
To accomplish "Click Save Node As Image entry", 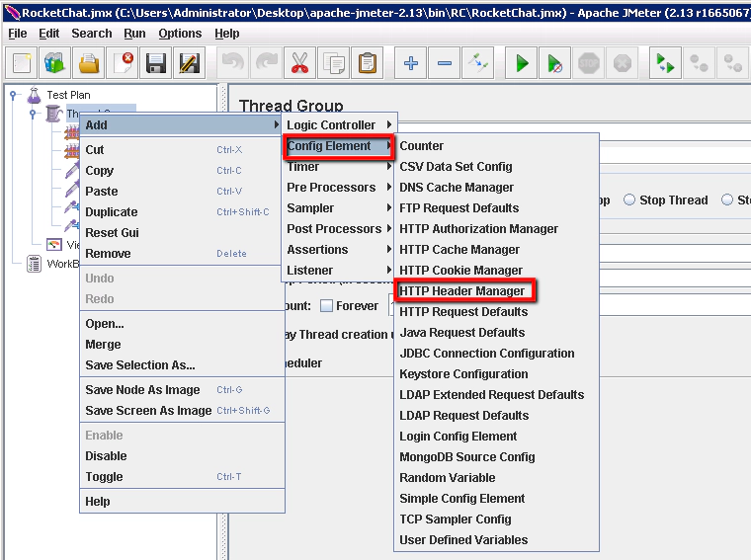I will [182, 390].
